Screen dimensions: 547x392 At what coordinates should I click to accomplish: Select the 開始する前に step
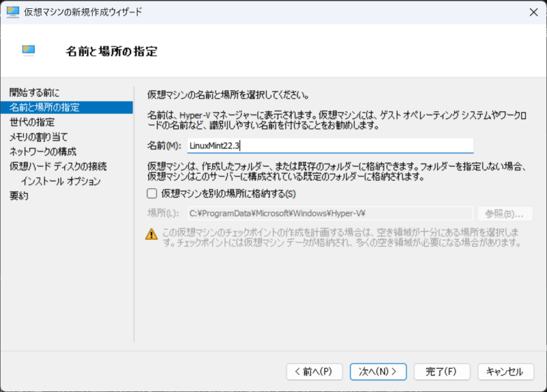[35, 92]
